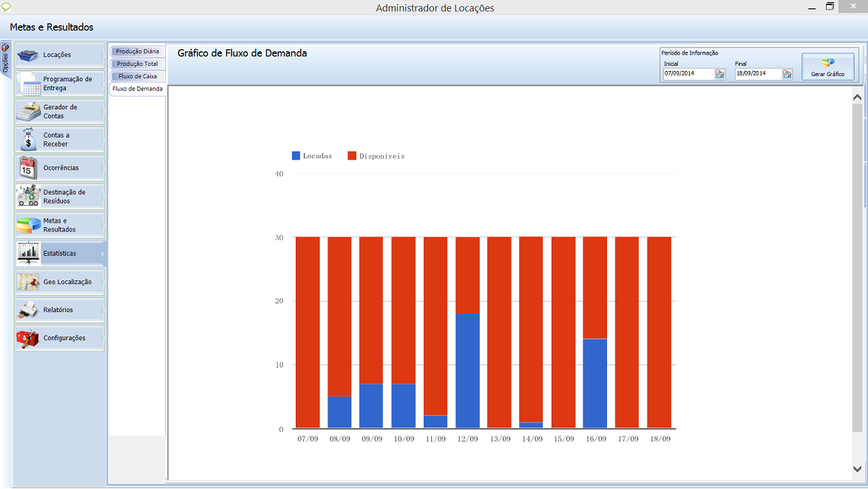Open calendar picker for Final date
This screenshot has width=868, height=489.
pos(787,74)
